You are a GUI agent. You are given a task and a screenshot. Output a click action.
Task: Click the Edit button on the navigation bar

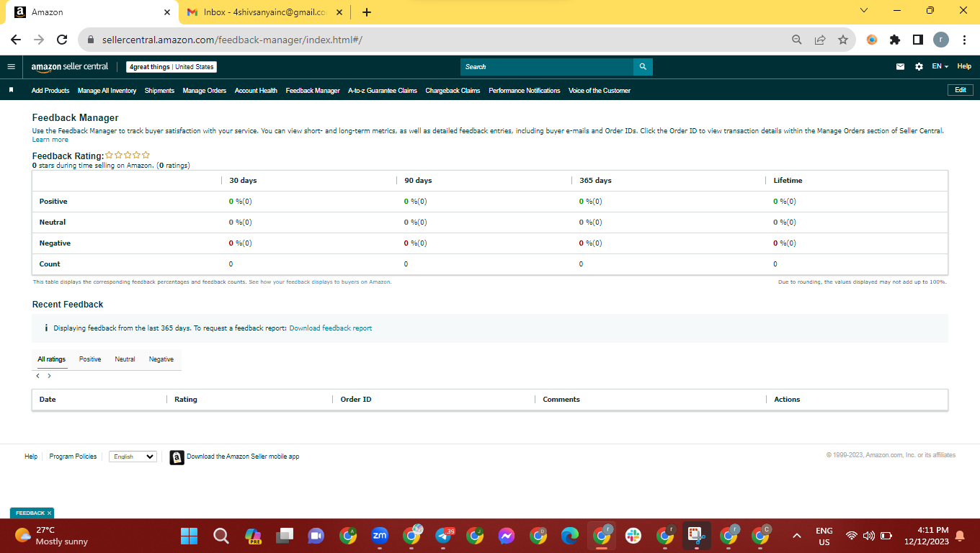point(961,90)
